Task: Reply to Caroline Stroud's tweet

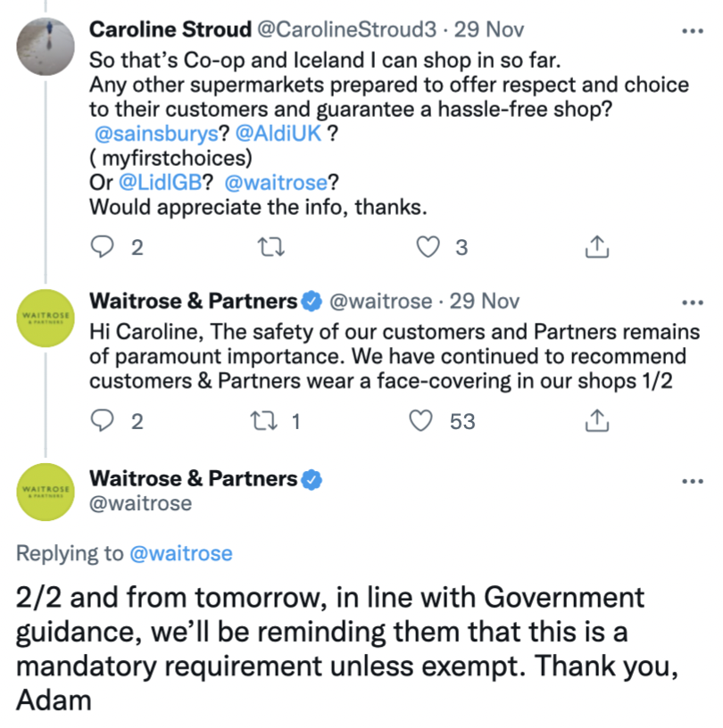Action: tap(103, 246)
